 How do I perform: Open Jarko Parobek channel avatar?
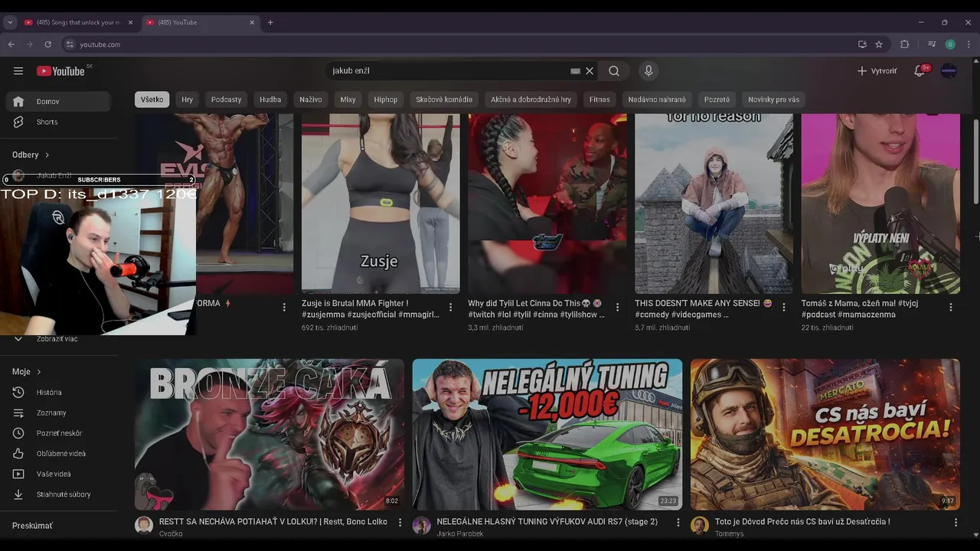(x=422, y=525)
